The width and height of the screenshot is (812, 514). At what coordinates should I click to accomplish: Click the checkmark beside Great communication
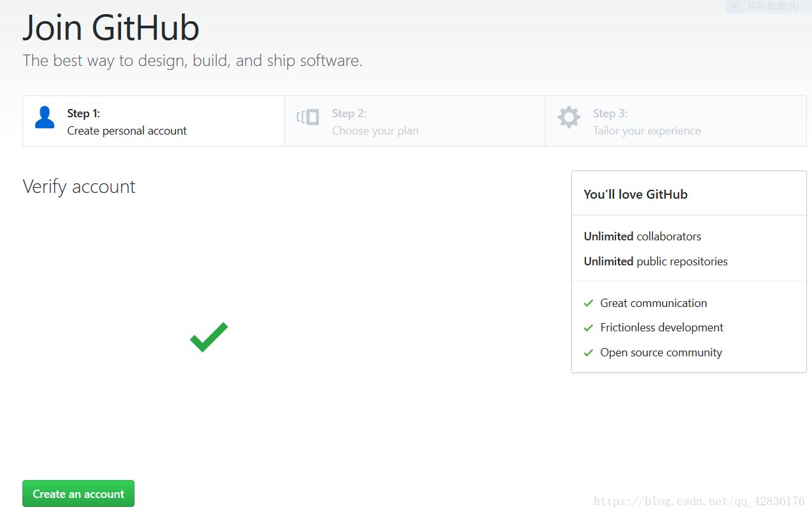(589, 303)
